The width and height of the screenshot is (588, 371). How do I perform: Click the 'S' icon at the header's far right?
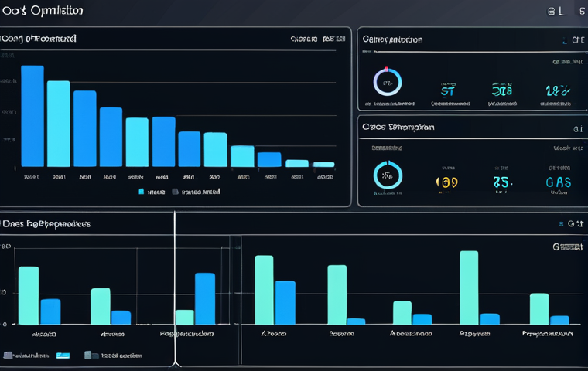582,12
